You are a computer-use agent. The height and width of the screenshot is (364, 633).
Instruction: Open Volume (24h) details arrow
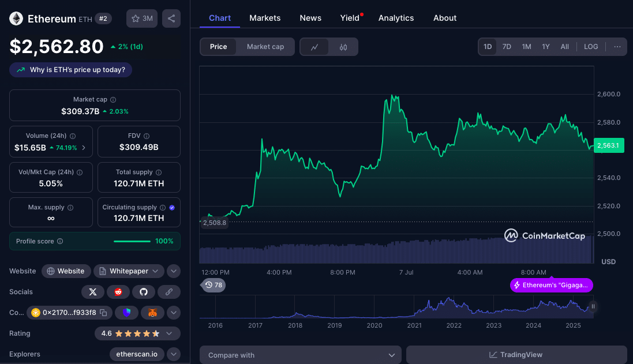84,148
